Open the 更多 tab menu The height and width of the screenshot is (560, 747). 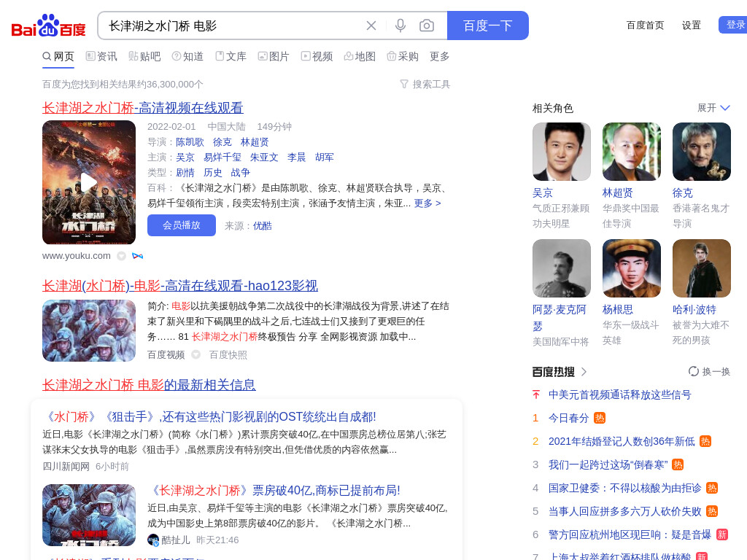click(x=439, y=57)
